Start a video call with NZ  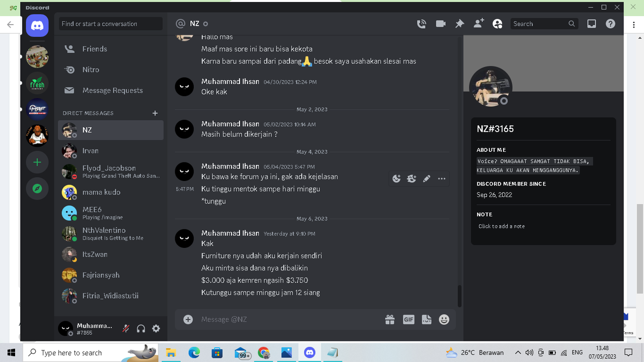click(x=441, y=24)
